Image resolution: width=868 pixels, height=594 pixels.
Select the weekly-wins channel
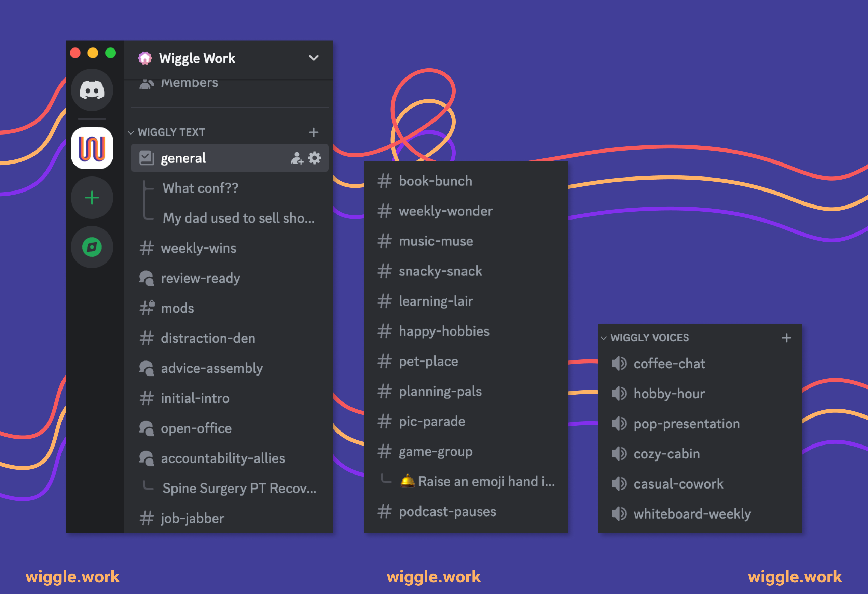(x=198, y=248)
